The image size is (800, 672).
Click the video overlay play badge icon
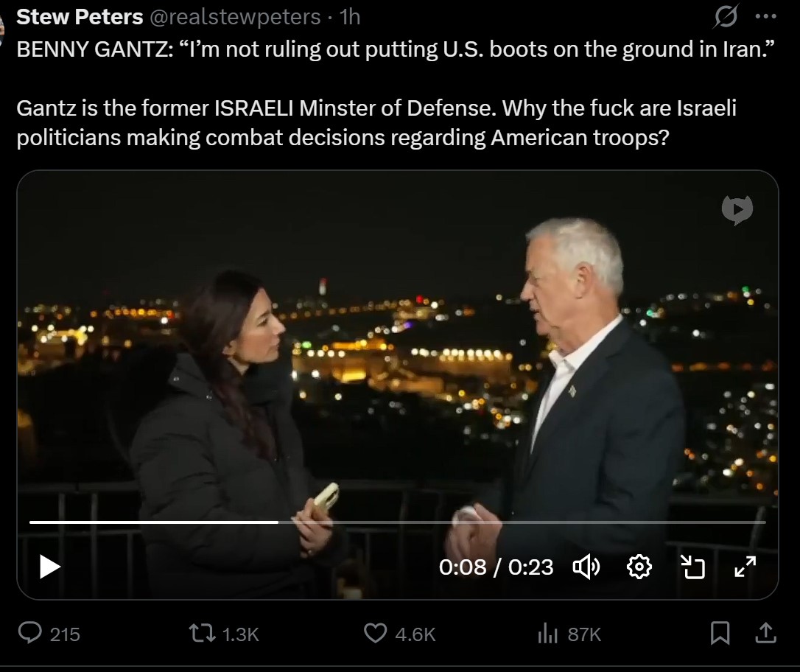737,210
